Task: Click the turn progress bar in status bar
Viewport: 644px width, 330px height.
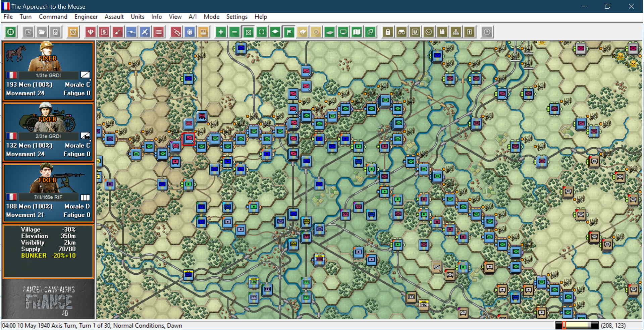Action: click(577, 325)
